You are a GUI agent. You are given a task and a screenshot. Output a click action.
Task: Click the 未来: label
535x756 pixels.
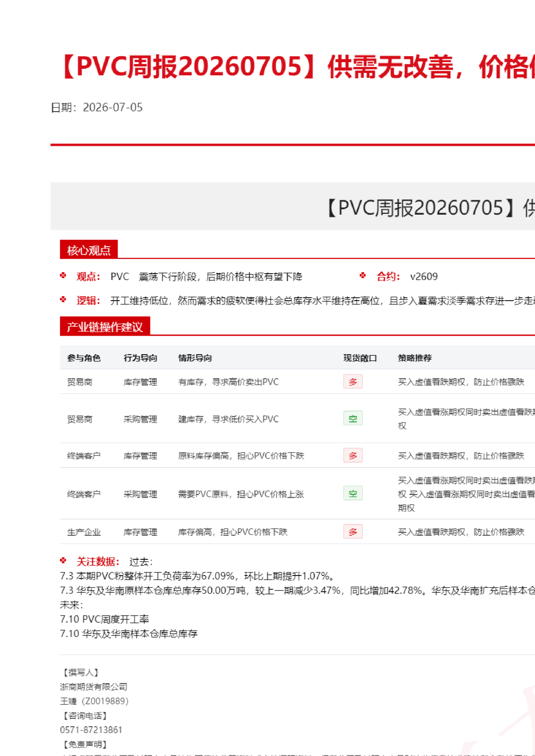72,605
